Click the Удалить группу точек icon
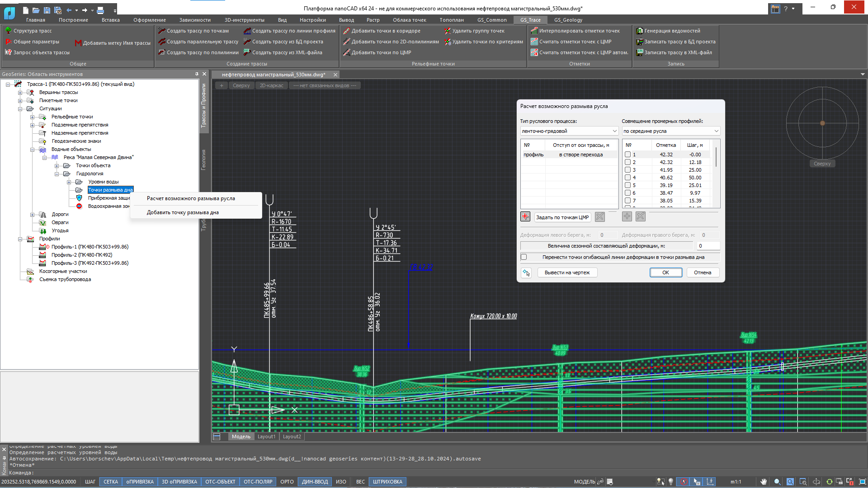The image size is (868, 488). 448,31
